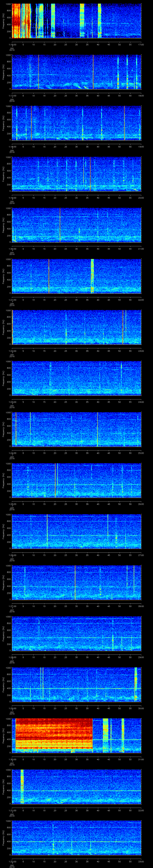Click the spectrogram panel starting at 1:16:00
The height and width of the screenshot is (868, 153).
tap(76, 21)
